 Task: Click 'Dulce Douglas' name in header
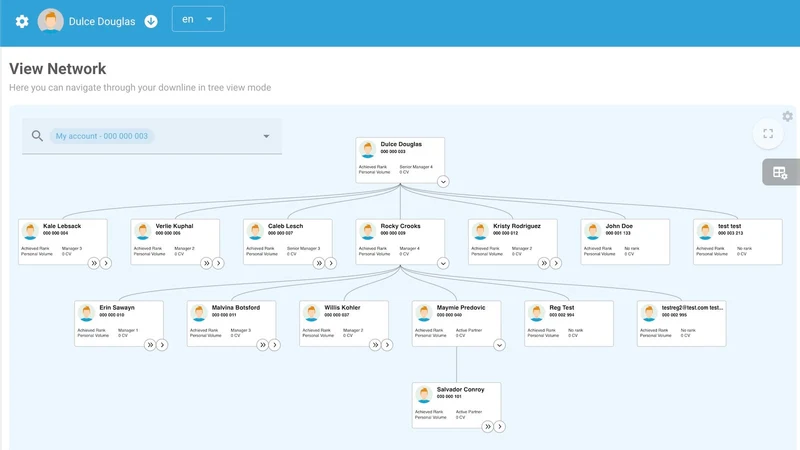click(x=102, y=21)
